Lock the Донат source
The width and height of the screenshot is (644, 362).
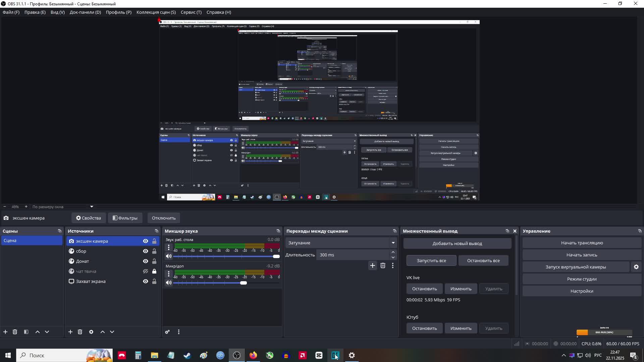click(154, 261)
